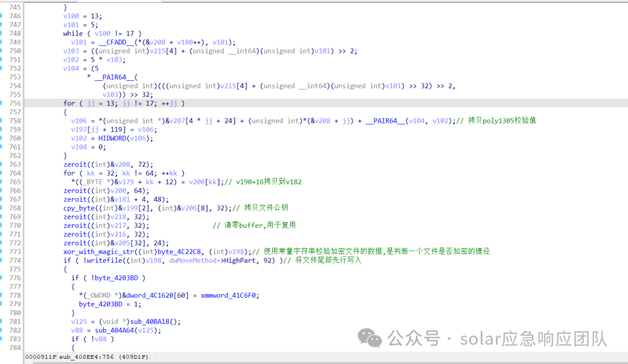Click v200[kk] on line 765
The height and width of the screenshot is (364, 628).
(205, 182)
